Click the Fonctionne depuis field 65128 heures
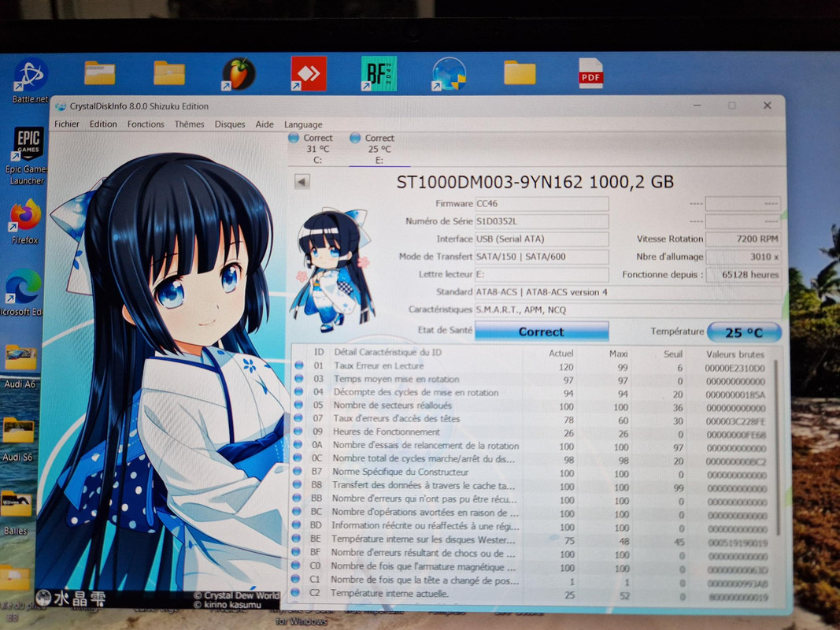 [744, 274]
